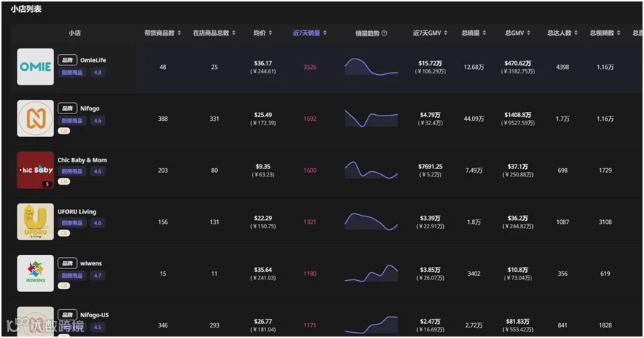
Task: Click sort arrows next to 总视频数
Action: pyautogui.click(x=619, y=33)
